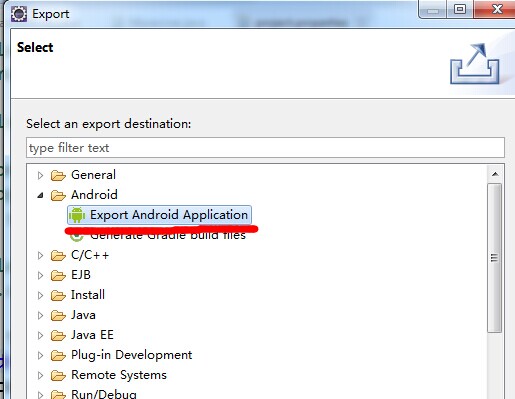Focus the type filter text field

[265, 147]
